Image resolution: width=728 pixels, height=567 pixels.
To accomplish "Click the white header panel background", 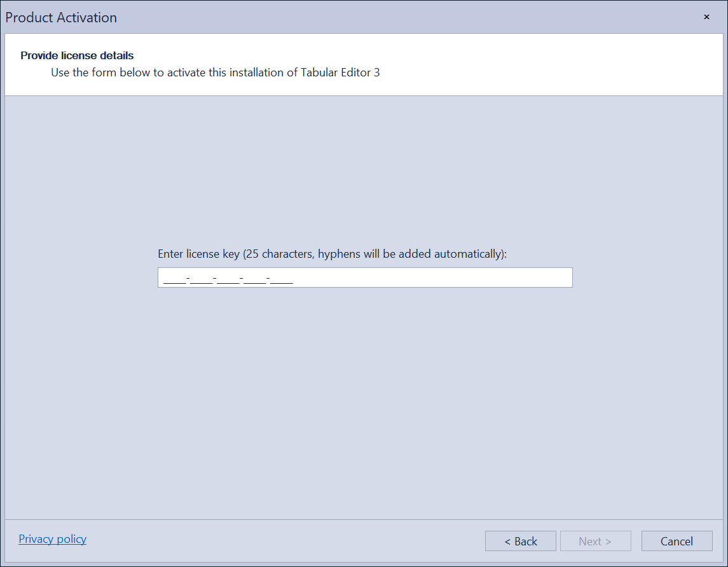I will [x=540, y=64].
